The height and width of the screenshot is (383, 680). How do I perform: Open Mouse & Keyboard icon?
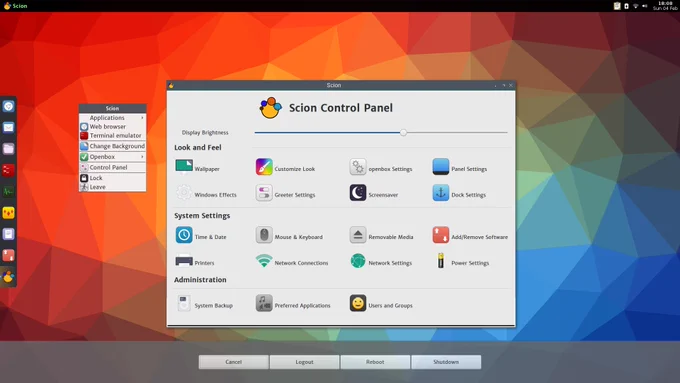pos(264,235)
